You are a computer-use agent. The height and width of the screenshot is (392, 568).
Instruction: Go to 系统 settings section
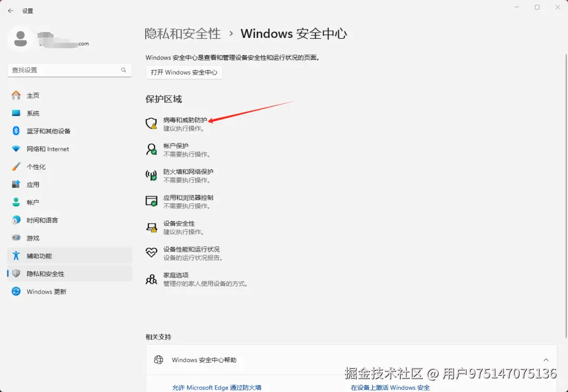pyautogui.click(x=69, y=113)
